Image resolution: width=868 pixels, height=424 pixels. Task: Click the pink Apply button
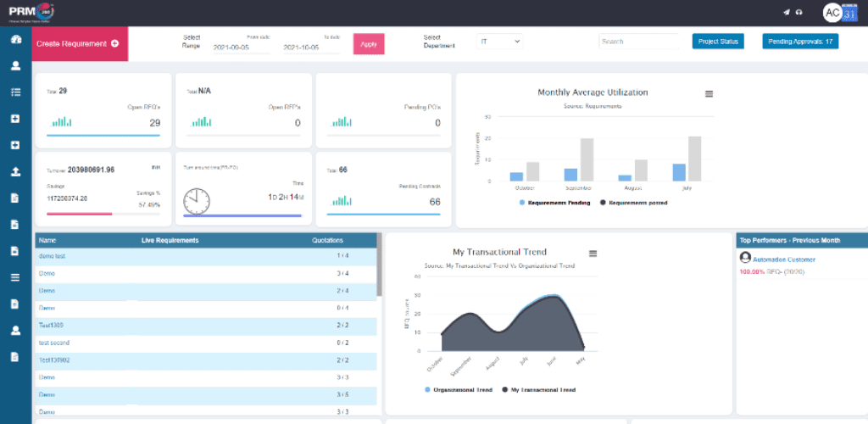[369, 44]
